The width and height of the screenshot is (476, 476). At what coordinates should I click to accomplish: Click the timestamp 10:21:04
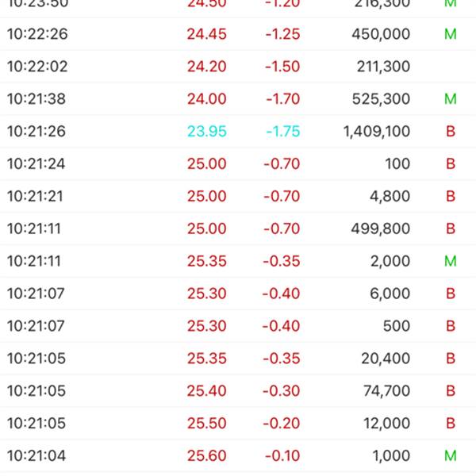click(x=36, y=456)
